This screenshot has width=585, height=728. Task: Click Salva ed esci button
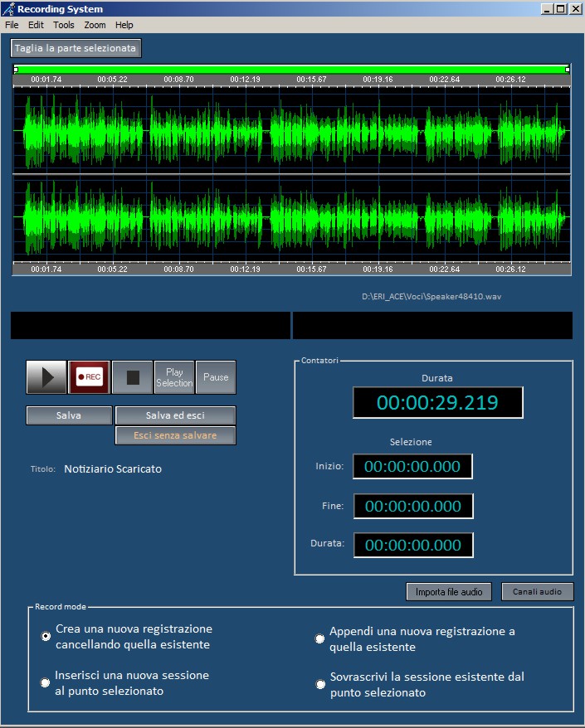(x=175, y=415)
